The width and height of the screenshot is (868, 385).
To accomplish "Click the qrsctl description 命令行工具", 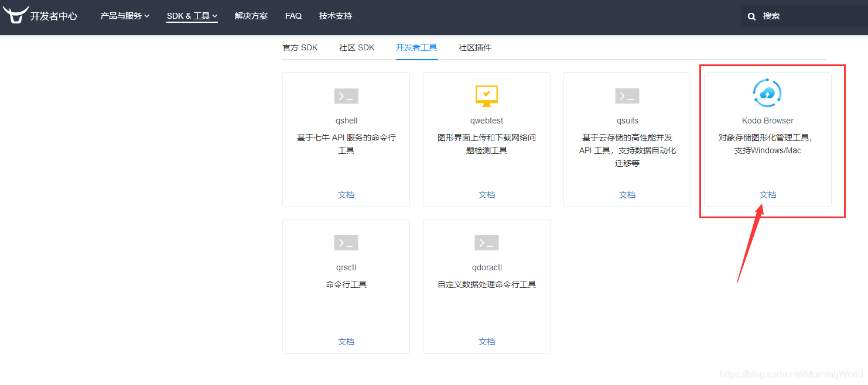I will coord(346,284).
